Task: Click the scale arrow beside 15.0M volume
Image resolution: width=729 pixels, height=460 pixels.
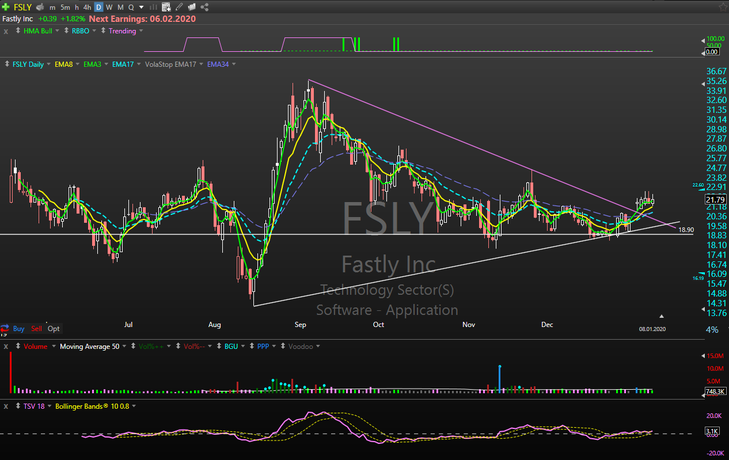Action: pos(703,356)
